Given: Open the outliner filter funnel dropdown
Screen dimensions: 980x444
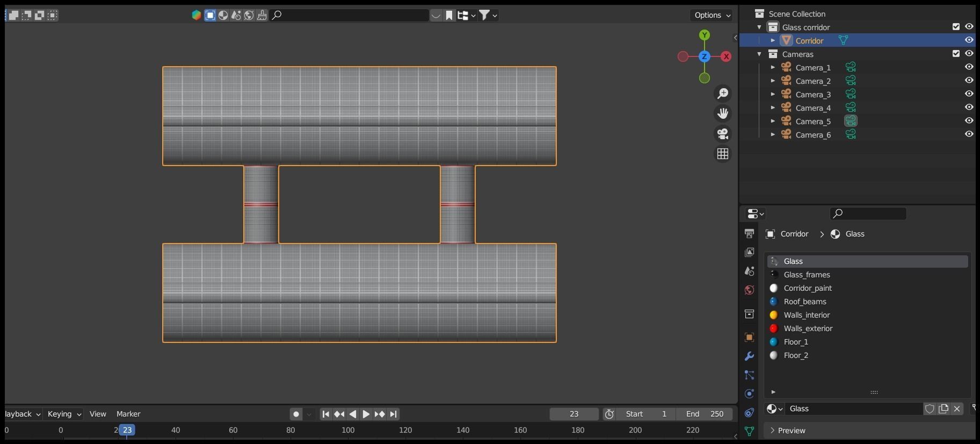Looking at the screenshot, I should coord(488,15).
